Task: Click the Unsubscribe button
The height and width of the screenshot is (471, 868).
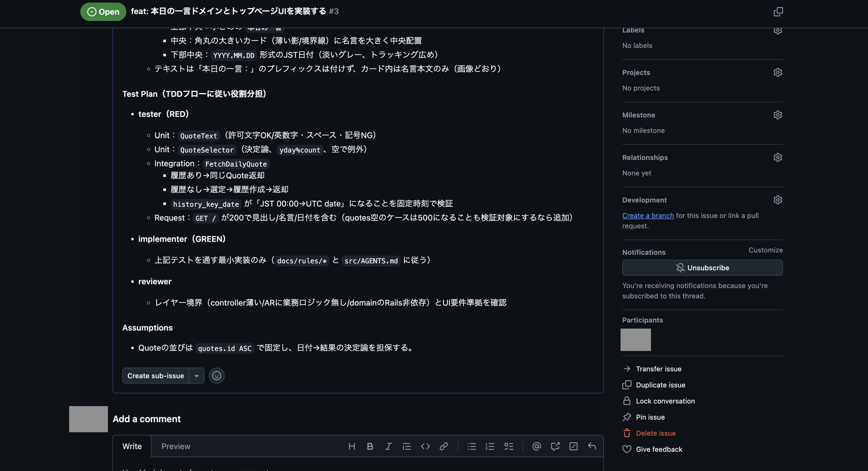Action: tap(702, 268)
